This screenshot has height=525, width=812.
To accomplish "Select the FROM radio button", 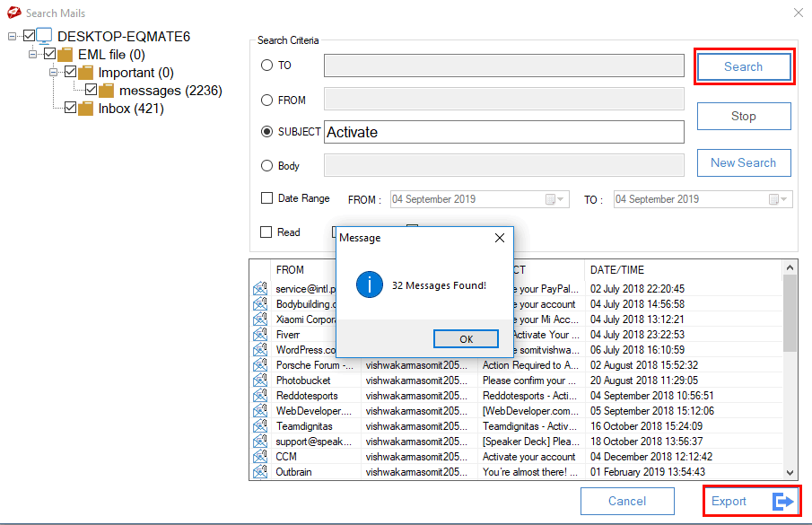I will point(266,101).
